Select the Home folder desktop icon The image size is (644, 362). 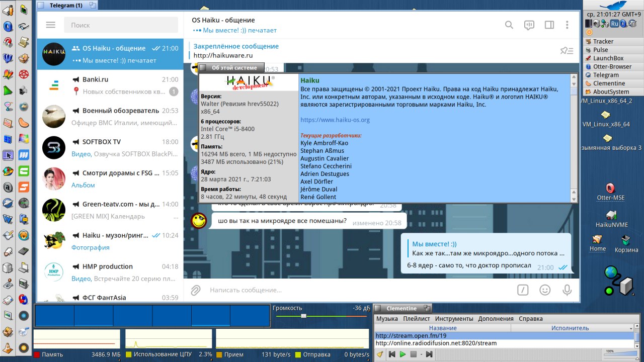coord(598,243)
